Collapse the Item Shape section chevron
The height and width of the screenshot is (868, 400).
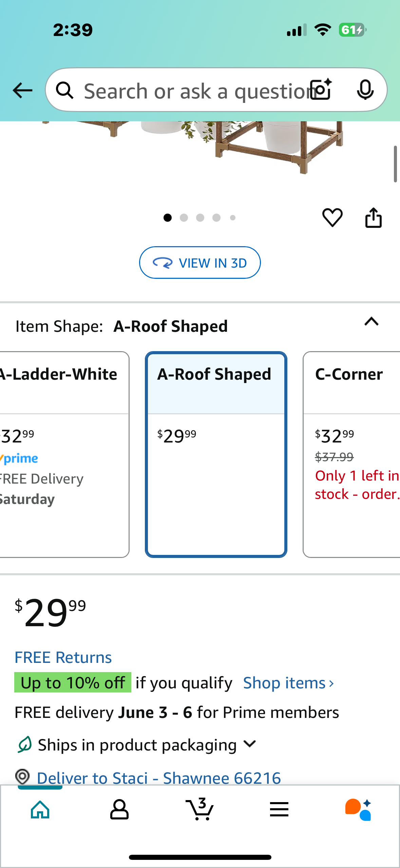(372, 322)
